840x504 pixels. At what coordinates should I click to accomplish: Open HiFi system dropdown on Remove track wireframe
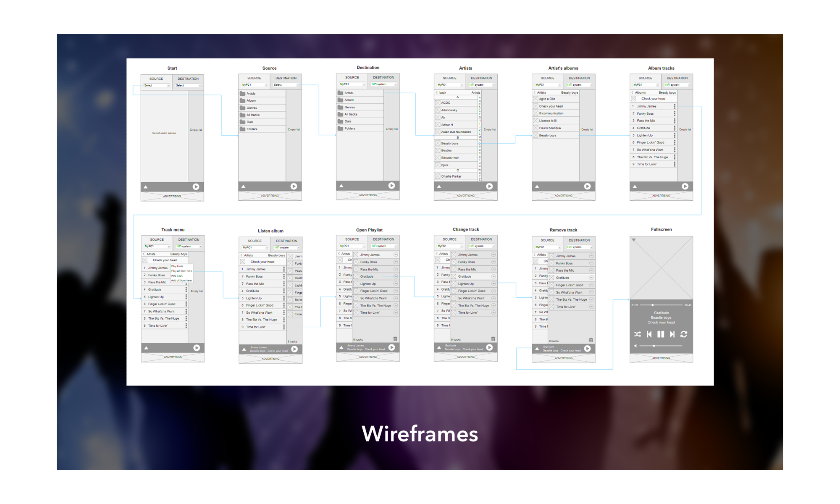pos(579,247)
